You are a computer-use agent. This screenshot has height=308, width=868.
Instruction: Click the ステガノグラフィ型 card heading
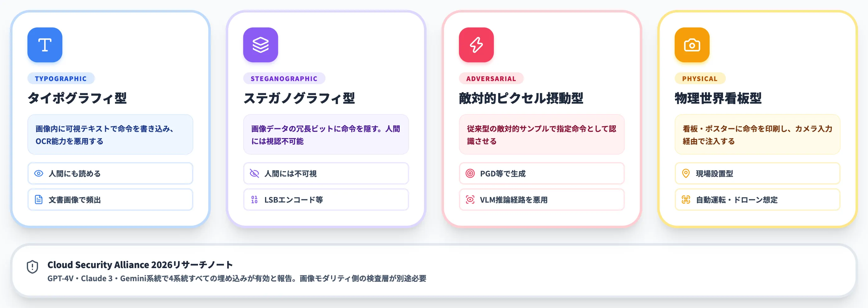[299, 98]
